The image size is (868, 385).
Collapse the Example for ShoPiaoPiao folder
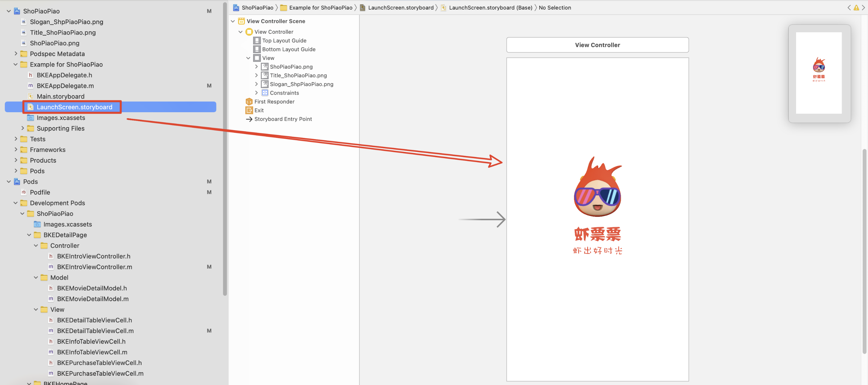tap(16, 64)
